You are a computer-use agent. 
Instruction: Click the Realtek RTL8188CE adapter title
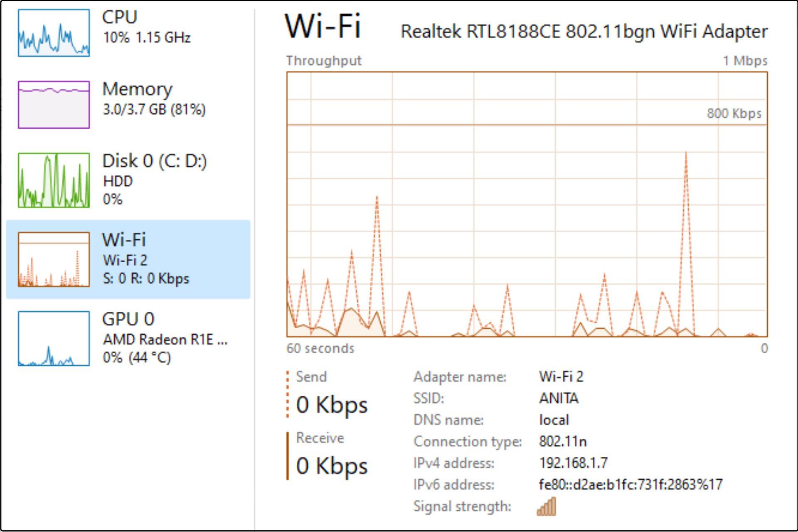pos(584,32)
